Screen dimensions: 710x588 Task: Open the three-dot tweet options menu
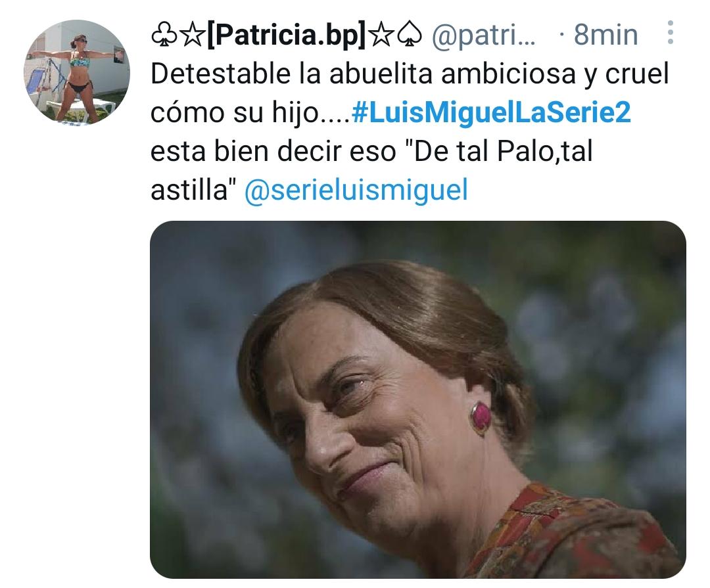click(670, 33)
